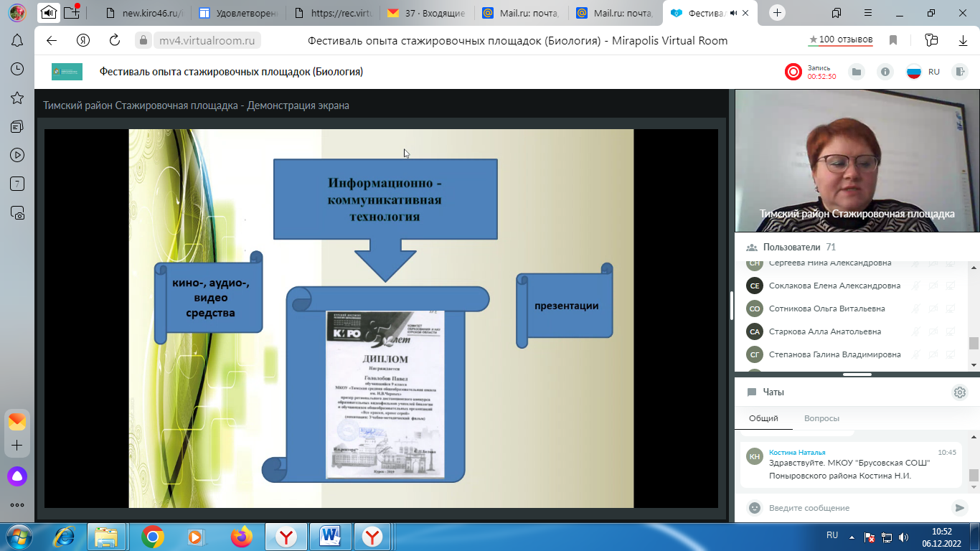The image size is (980, 551).
Task: Open the Windows Start button
Action: point(17,536)
